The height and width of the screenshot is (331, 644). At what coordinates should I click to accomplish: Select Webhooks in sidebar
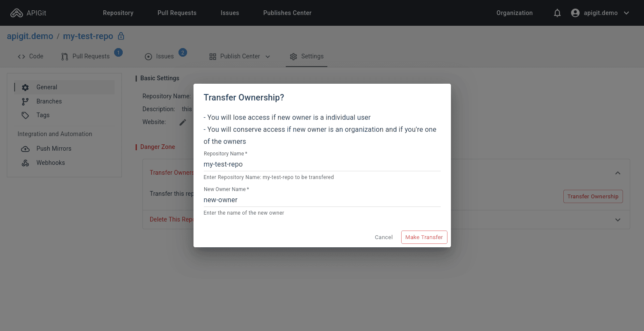[64, 163]
